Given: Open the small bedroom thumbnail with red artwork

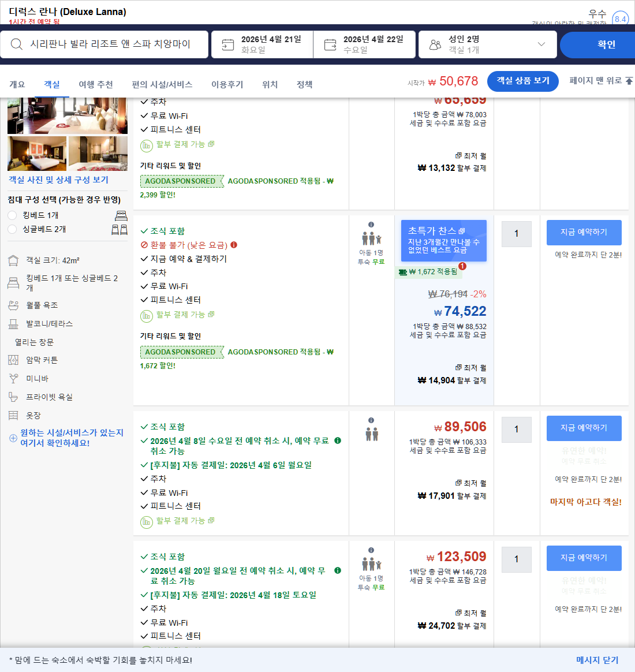Looking at the screenshot, I should click(37, 154).
